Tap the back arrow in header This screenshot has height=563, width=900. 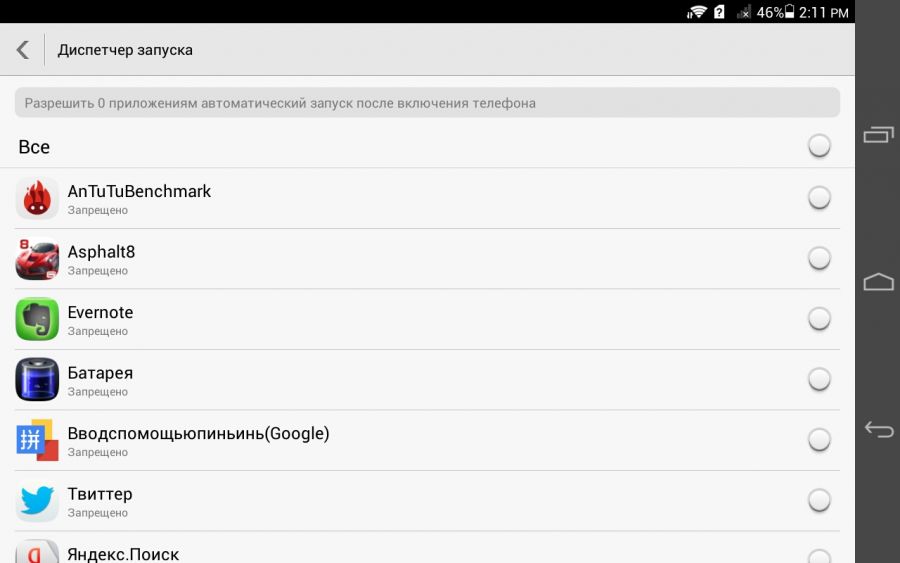pyautogui.click(x=23, y=50)
